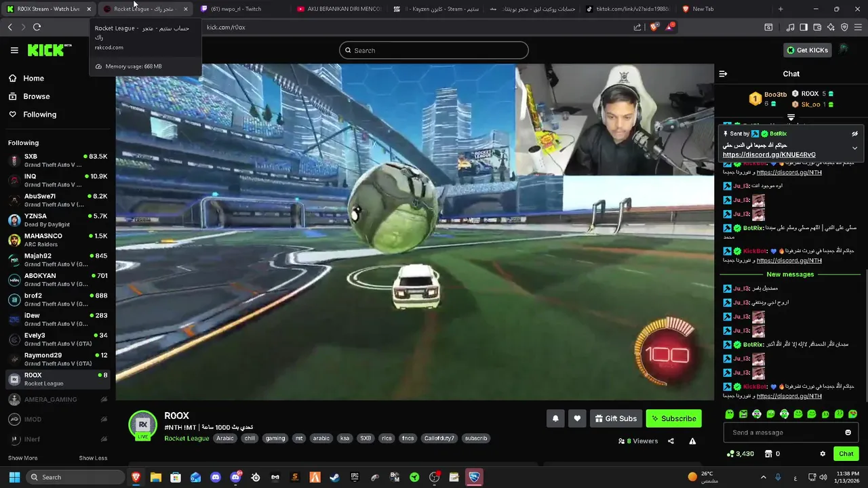Open a new browser tab

click(781, 9)
